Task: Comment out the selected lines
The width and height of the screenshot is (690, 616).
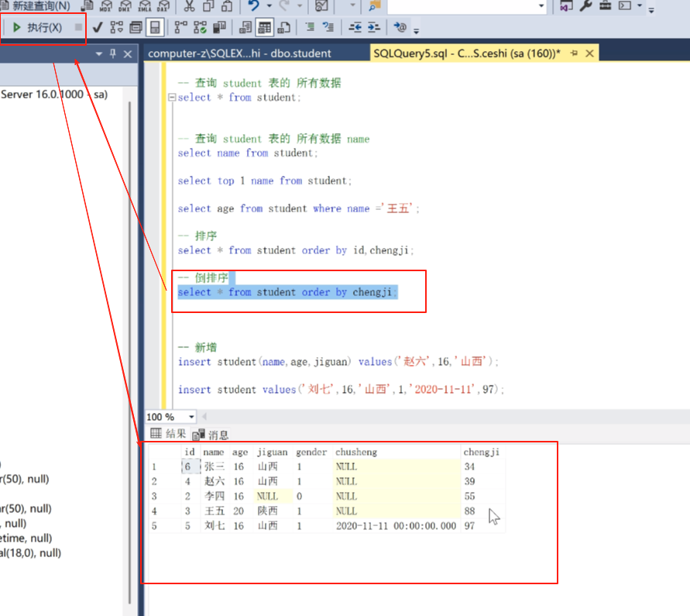Action: click(310, 28)
